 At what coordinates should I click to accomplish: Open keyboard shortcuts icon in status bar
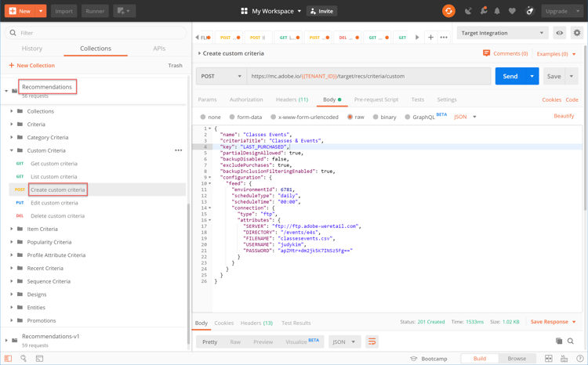pyautogui.click(x=564, y=358)
